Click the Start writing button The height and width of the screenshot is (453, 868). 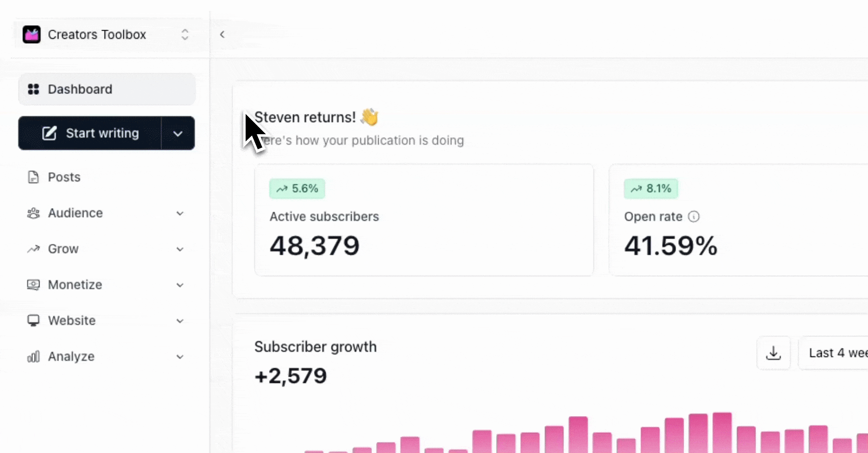(89, 133)
